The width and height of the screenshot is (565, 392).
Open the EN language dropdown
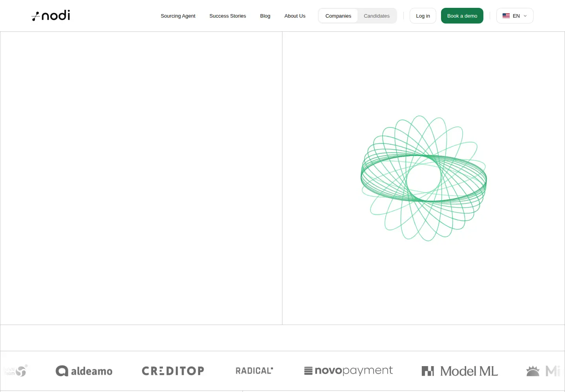pyautogui.click(x=515, y=16)
